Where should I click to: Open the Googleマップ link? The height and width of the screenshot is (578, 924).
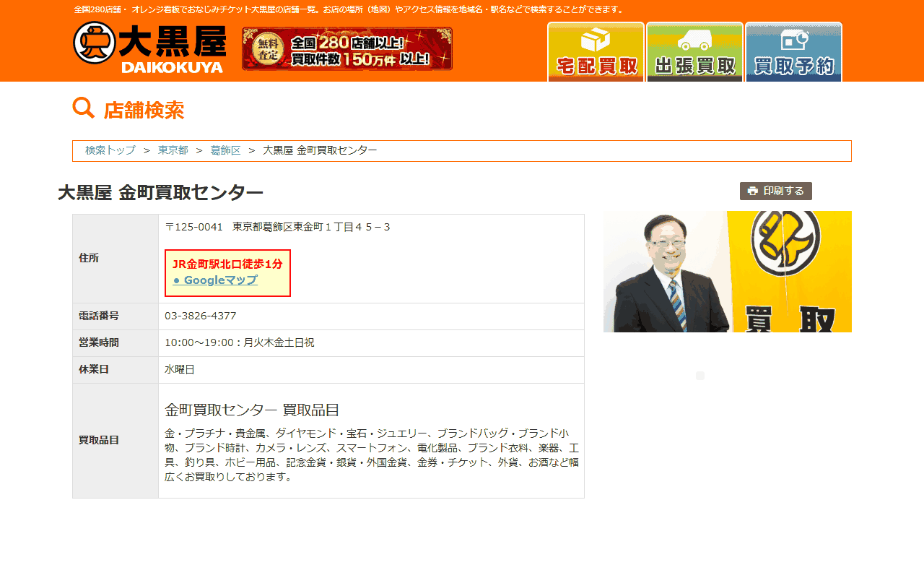(215, 280)
